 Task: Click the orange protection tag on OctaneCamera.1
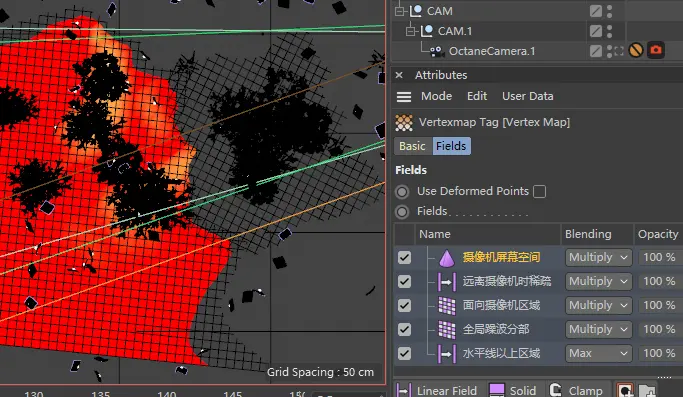(x=636, y=51)
